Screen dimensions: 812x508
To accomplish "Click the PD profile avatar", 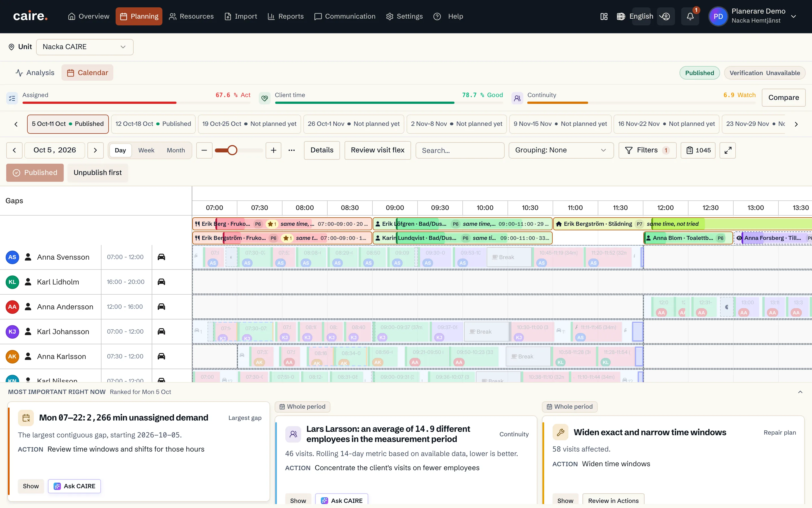I will [x=718, y=16].
